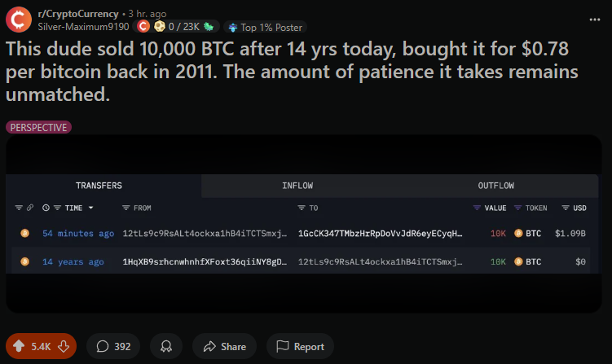
Task: Open the award icon button
Action: [166, 346]
